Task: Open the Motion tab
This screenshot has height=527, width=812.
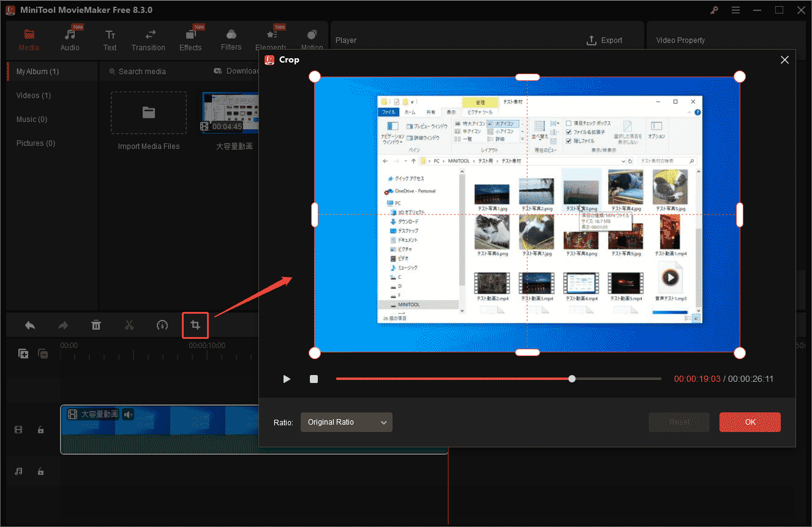Action: [x=312, y=39]
